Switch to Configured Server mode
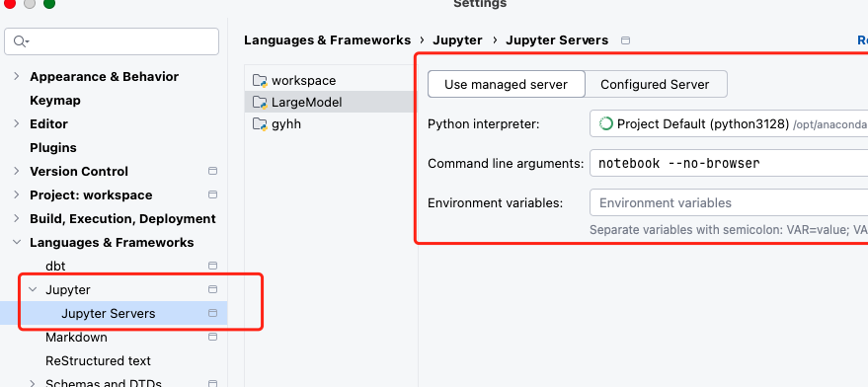Viewport: 868px width, 387px height. [656, 84]
